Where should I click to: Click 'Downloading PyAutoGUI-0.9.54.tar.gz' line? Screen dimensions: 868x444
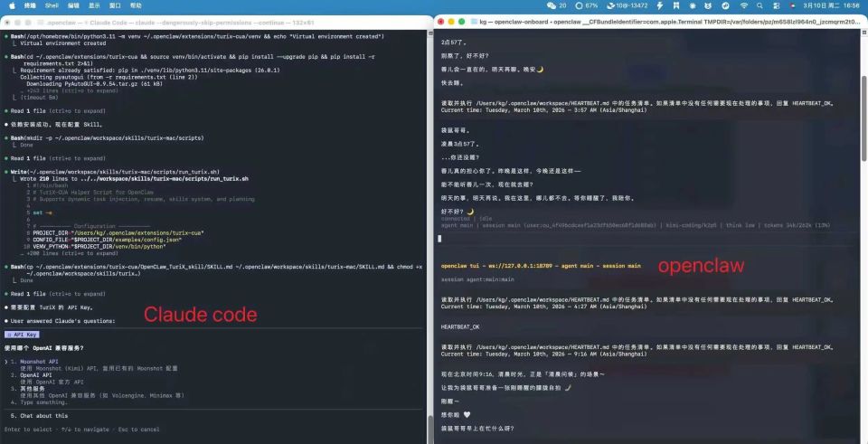tap(95, 84)
